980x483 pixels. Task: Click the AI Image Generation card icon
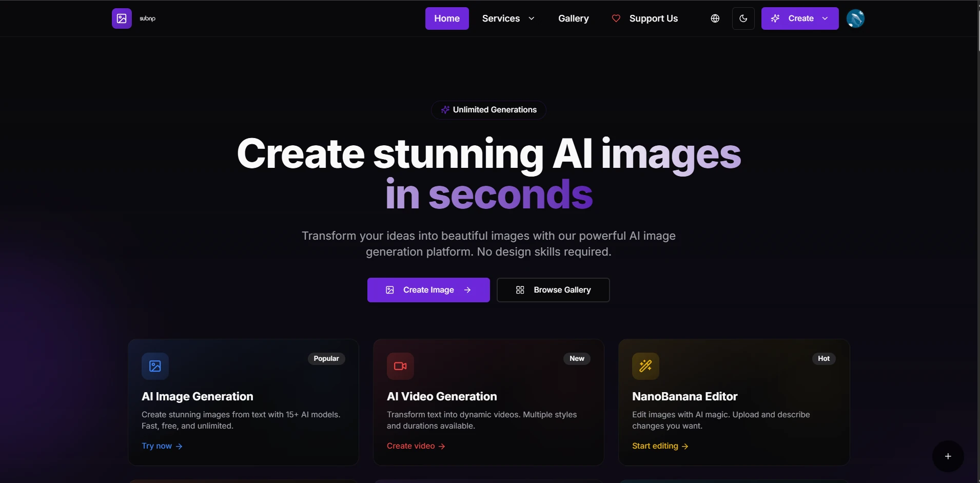point(155,366)
